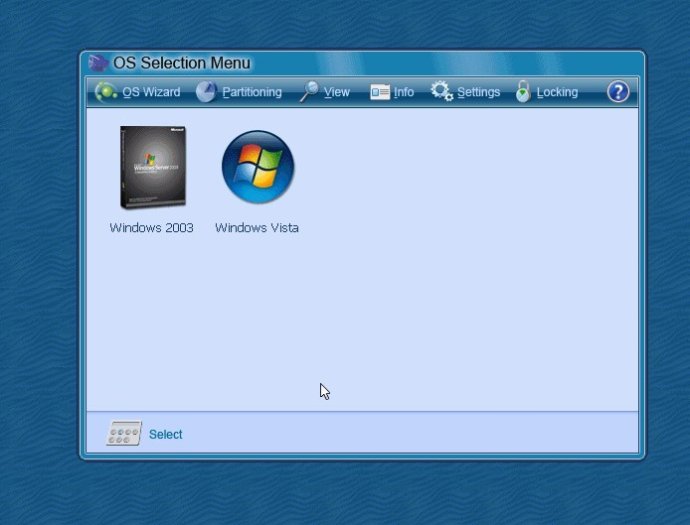
Task: Open the Info menu label
Action: click(404, 92)
